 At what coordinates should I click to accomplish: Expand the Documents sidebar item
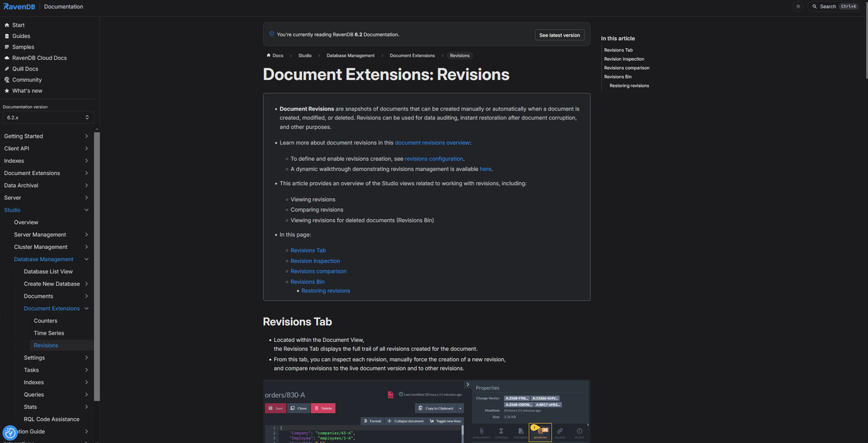(x=87, y=296)
